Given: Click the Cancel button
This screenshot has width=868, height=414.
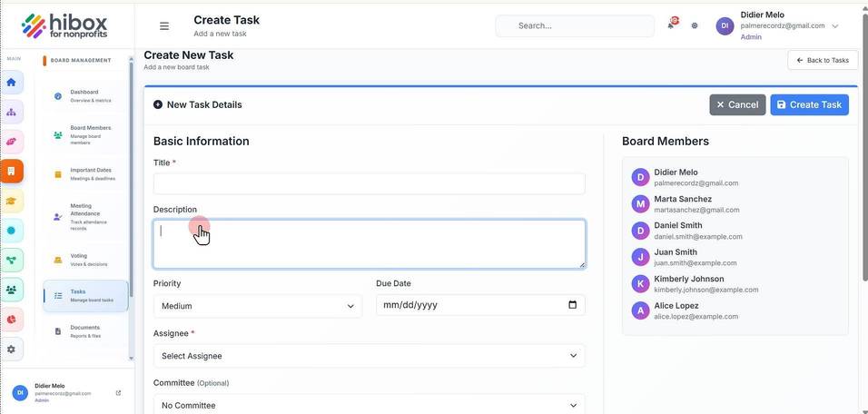Looking at the screenshot, I should (x=737, y=104).
